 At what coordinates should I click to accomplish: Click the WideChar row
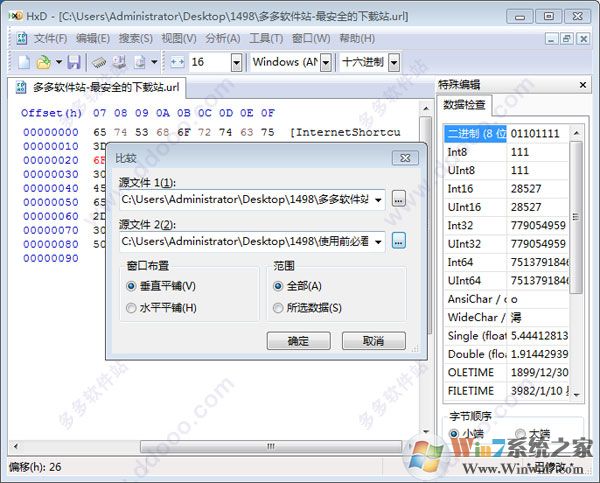506,317
